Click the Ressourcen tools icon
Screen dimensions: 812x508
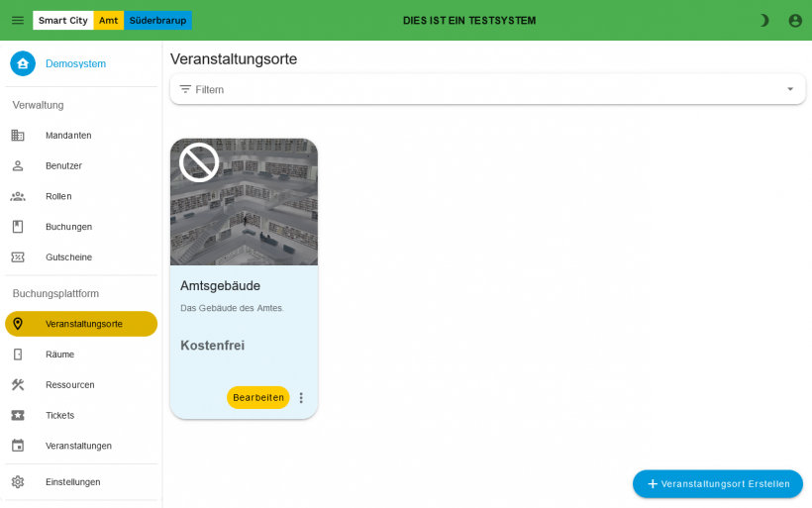pyautogui.click(x=18, y=385)
